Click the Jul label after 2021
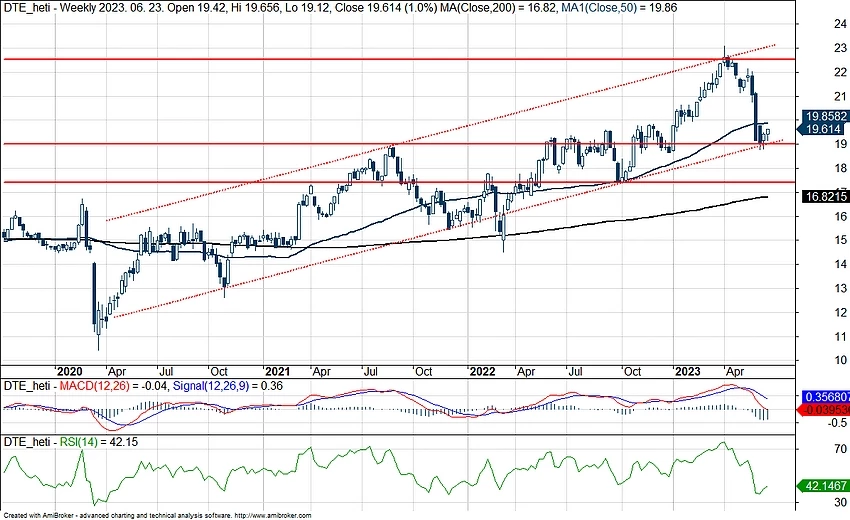 tap(370, 371)
